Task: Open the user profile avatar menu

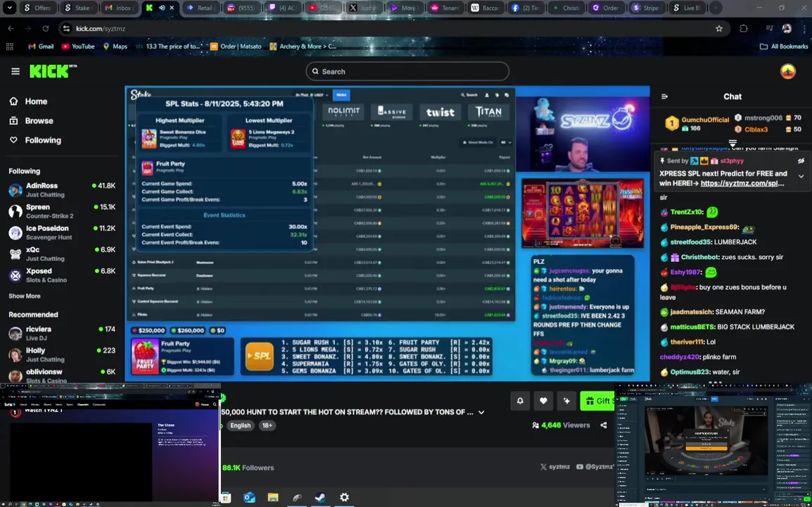Action: point(787,72)
